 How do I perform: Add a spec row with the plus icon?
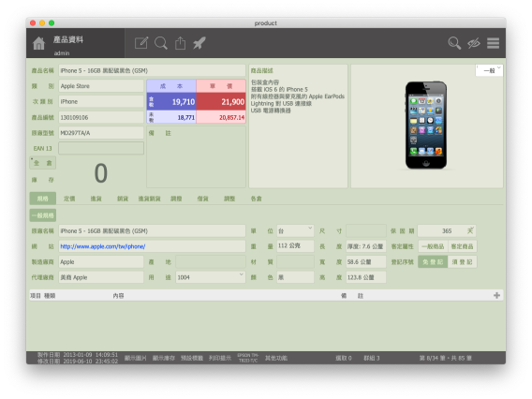496,295
